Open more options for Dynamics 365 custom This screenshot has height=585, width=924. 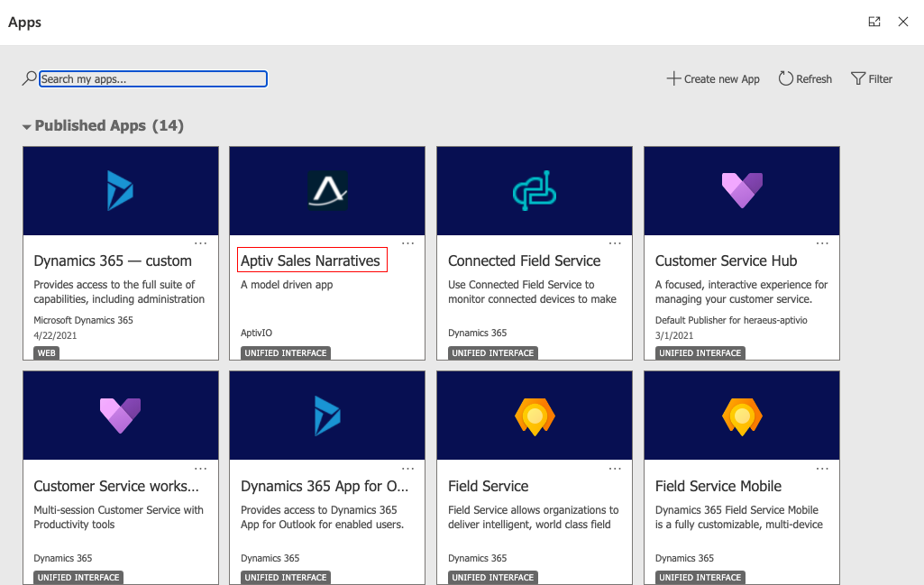pos(200,243)
